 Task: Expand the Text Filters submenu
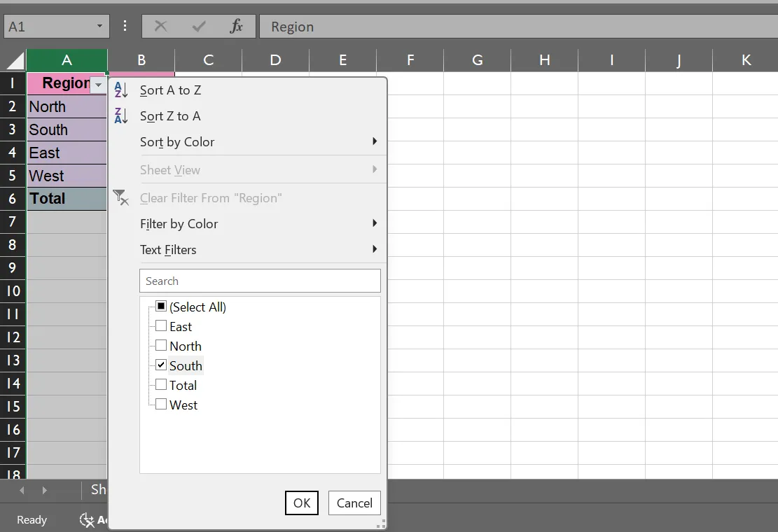pyautogui.click(x=375, y=249)
